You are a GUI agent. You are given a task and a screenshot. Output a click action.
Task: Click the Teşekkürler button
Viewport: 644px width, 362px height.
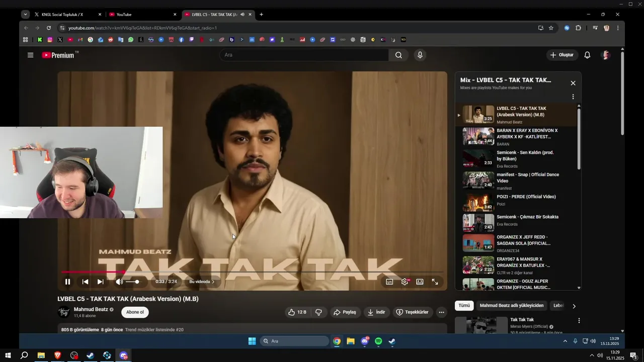tap(412, 312)
